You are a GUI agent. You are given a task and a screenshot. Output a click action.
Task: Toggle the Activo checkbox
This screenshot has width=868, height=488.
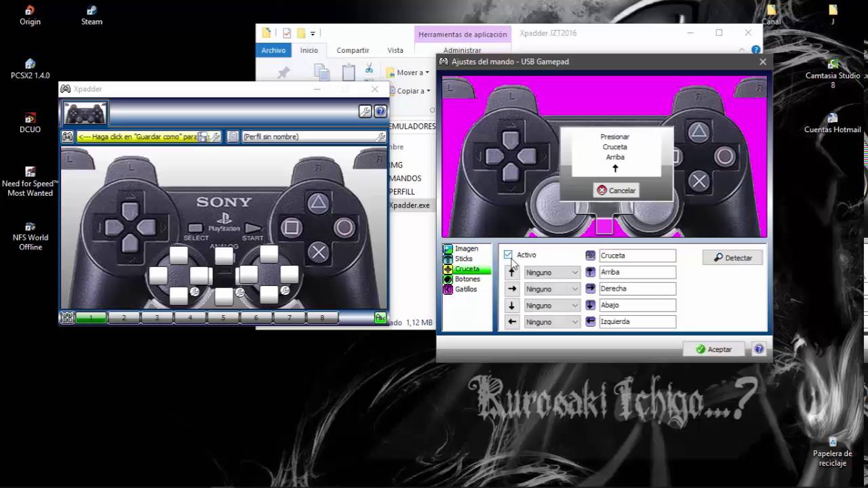[x=508, y=255]
